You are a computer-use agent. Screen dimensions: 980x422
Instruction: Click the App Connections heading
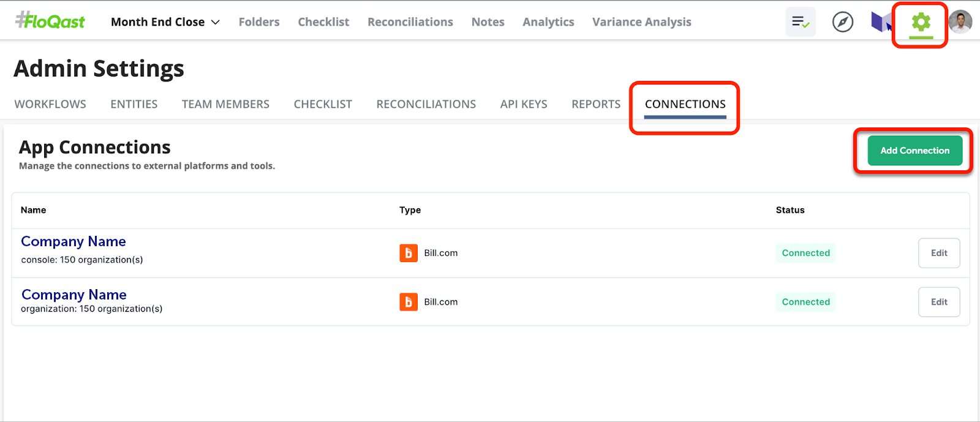tap(95, 148)
